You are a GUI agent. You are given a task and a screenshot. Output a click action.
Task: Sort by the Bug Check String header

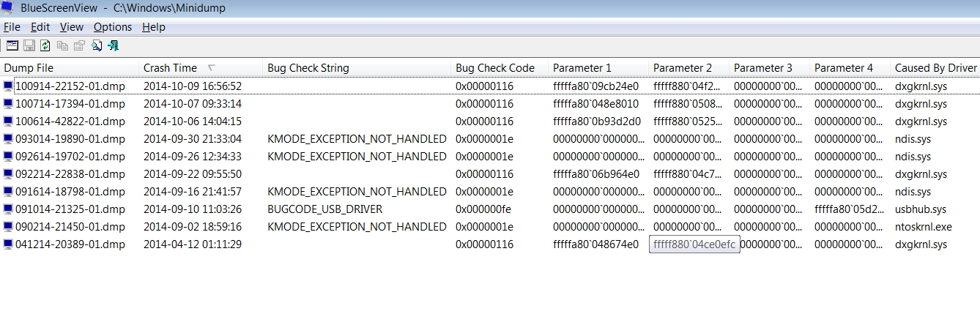point(357,67)
